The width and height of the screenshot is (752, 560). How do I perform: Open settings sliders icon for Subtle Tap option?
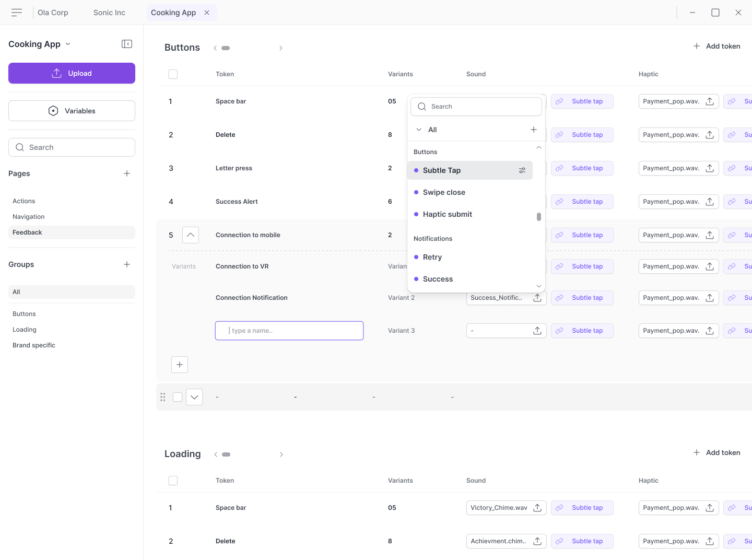coord(522,170)
